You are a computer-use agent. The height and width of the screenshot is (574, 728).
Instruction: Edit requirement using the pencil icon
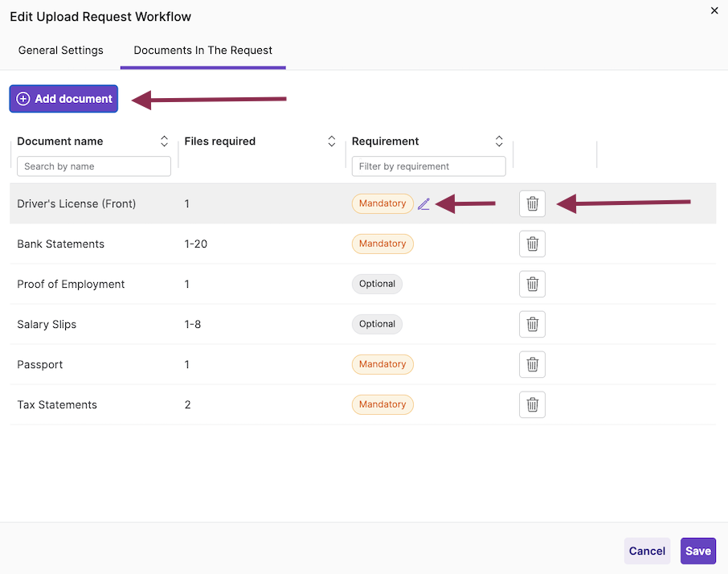point(423,203)
